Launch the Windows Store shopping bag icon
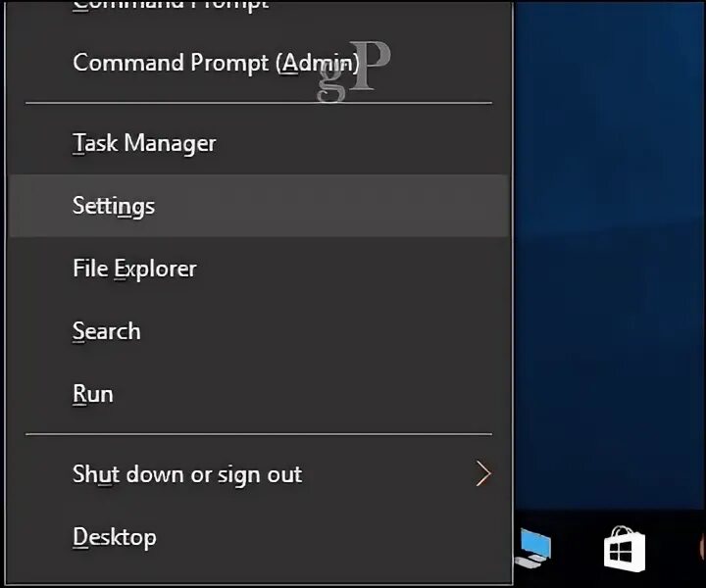706x588 pixels. (624, 550)
